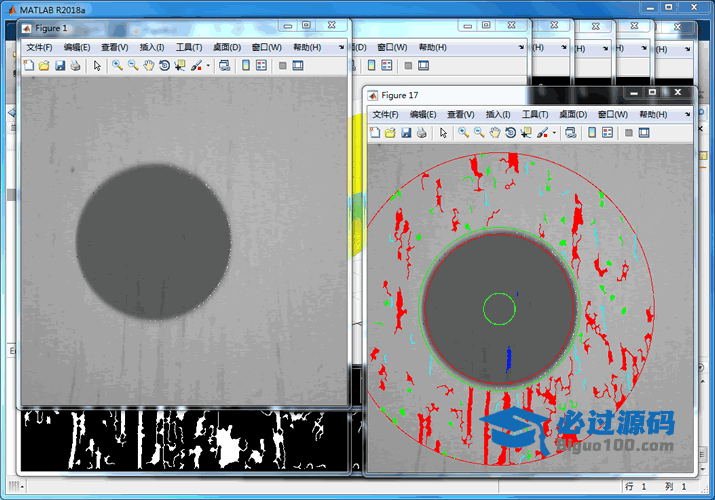Viewport: 715px width, 500px height.
Task: Click Print icon in Figure 1 toolbar
Action: (x=75, y=66)
